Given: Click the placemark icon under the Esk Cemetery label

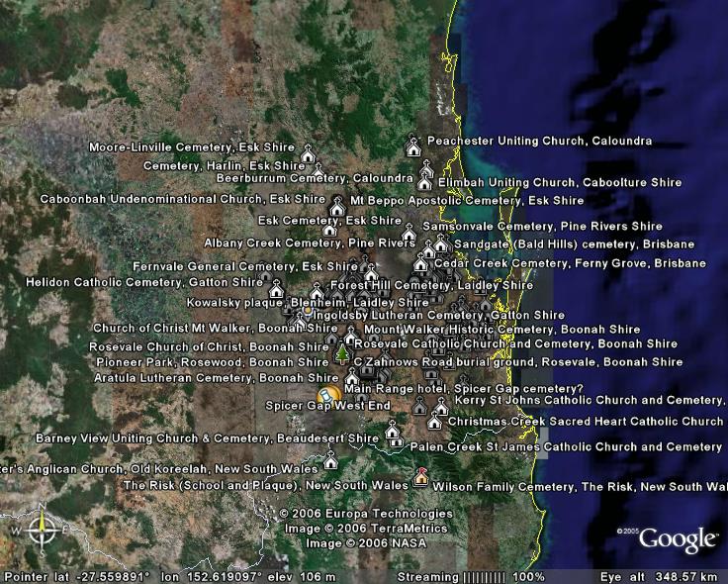Looking at the screenshot, I should tap(329, 230).
